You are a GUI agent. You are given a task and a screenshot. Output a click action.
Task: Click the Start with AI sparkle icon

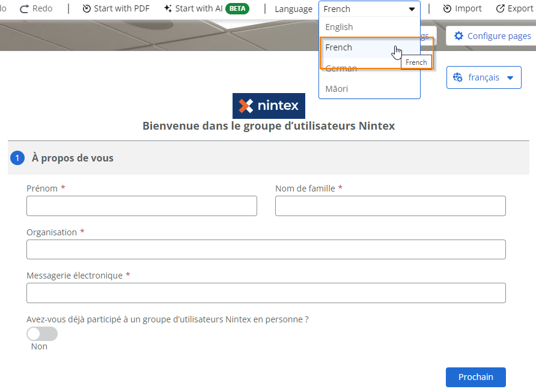(x=168, y=8)
